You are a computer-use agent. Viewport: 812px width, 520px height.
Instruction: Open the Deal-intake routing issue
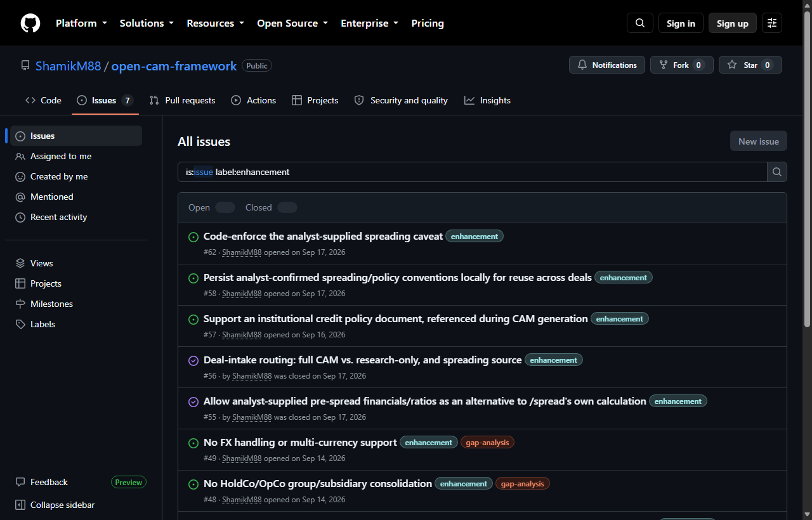pyautogui.click(x=363, y=360)
